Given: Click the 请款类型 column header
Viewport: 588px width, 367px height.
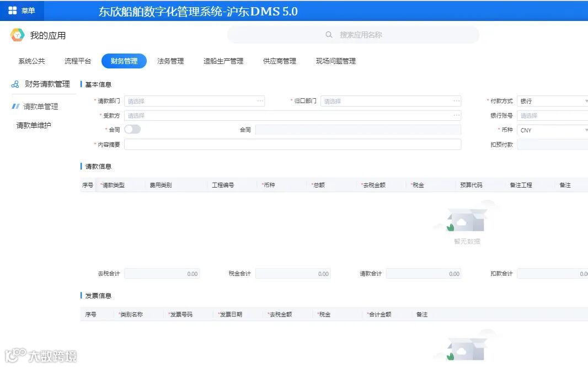Looking at the screenshot, I should coord(113,185).
